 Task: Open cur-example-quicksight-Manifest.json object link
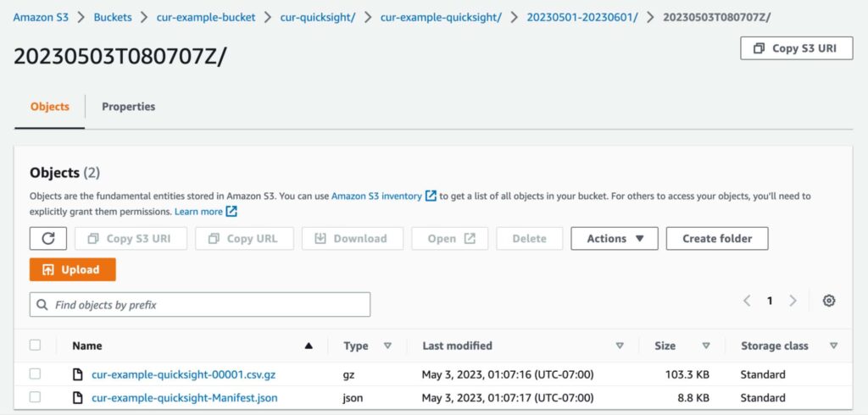(184, 398)
